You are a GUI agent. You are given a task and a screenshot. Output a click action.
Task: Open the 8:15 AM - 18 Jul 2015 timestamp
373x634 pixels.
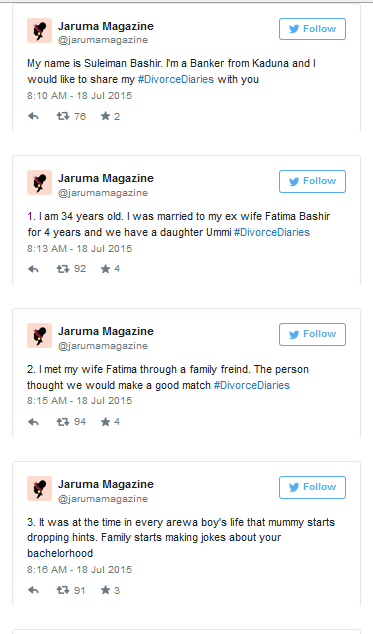coord(80,401)
